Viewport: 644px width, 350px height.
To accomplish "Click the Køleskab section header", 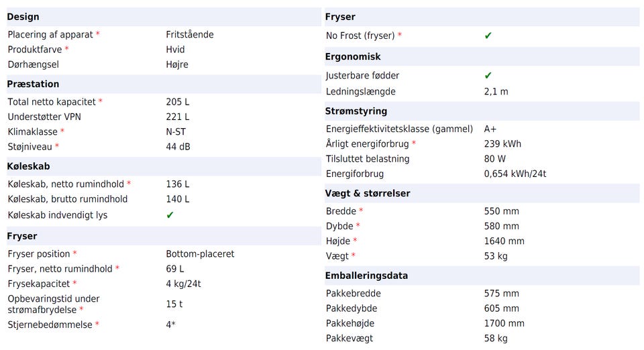I will tap(28, 166).
